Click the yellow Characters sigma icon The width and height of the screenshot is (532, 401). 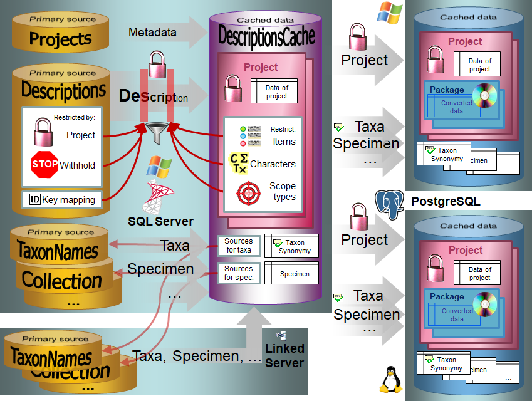point(239,164)
